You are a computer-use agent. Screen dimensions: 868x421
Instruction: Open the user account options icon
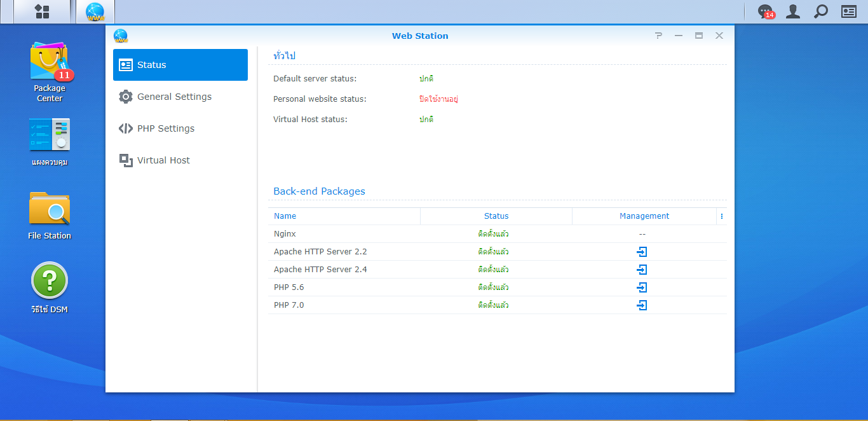coord(793,11)
